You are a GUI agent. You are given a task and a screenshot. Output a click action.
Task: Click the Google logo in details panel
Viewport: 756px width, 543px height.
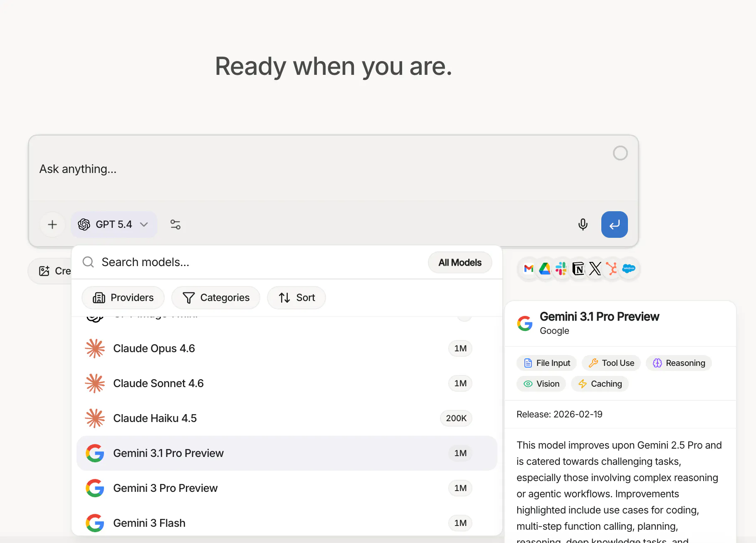pos(525,323)
